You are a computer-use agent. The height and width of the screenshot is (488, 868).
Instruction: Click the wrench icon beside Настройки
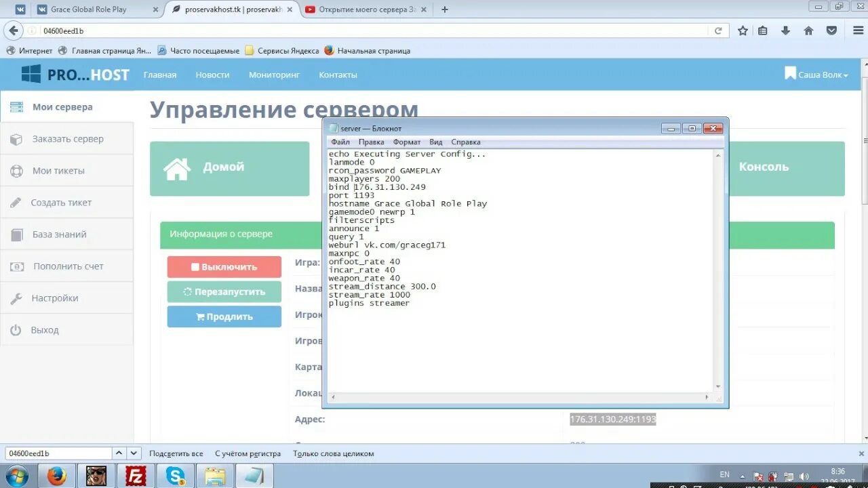click(x=16, y=298)
